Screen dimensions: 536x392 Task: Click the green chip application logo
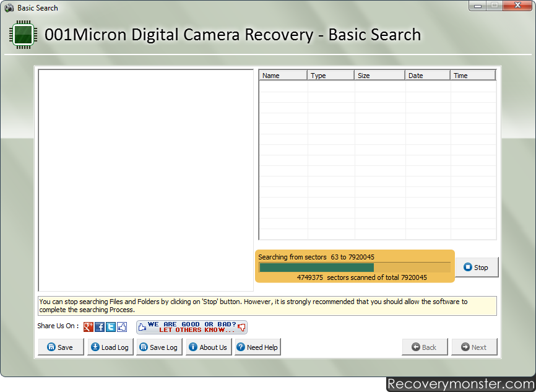tap(23, 35)
